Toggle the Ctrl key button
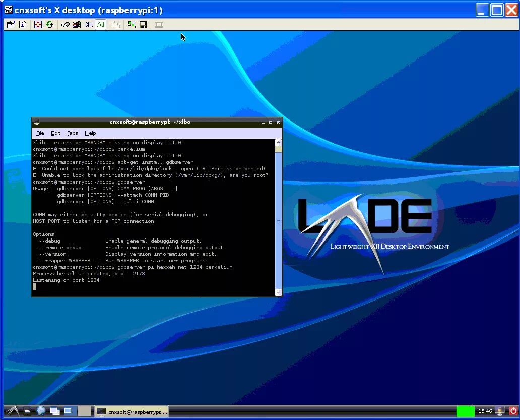The height and width of the screenshot is (420, 520). [89, 25]
